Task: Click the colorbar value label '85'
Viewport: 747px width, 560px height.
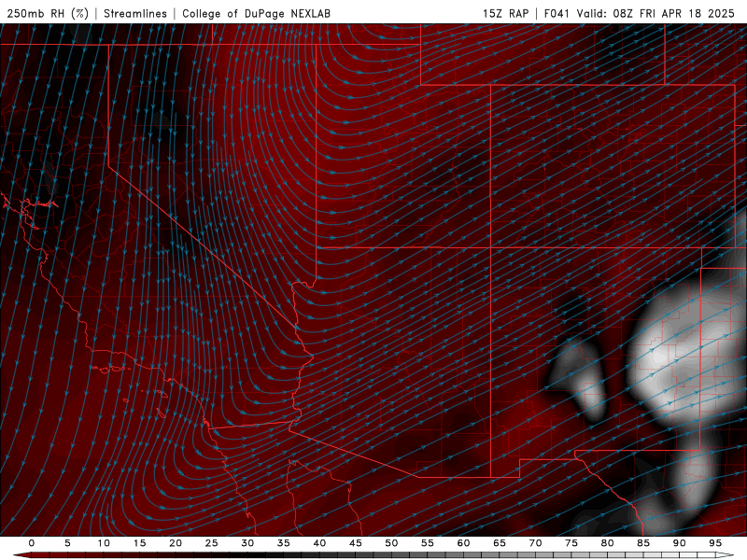Action: tap(643, 543)
